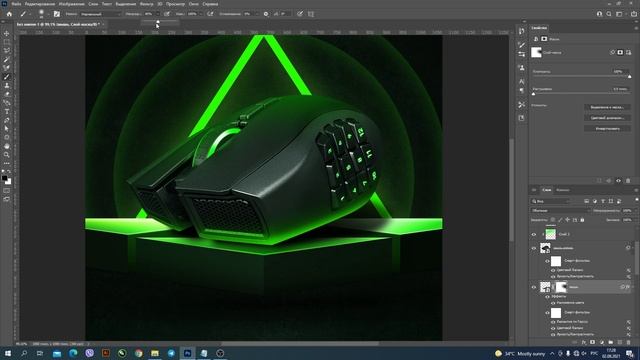Select the Type (T) tool
The width and height of the screenshot is (640, 360).
coord(7,111)
